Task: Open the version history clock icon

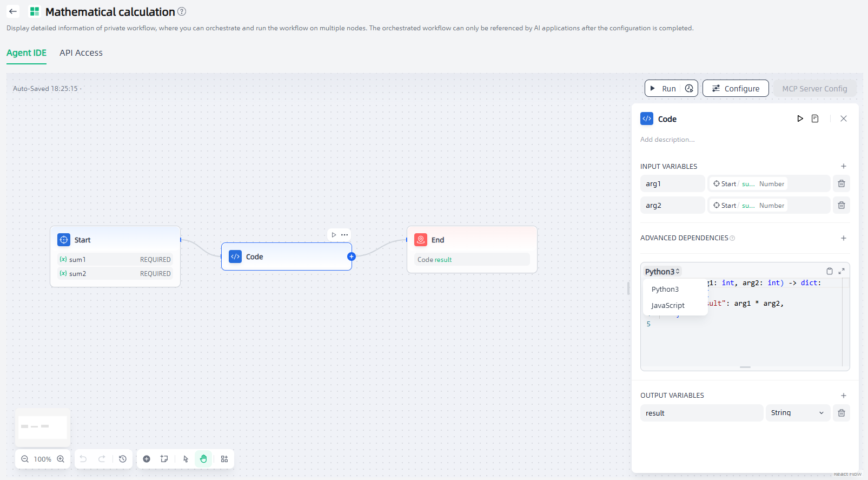Action: (x=123, y=459)
